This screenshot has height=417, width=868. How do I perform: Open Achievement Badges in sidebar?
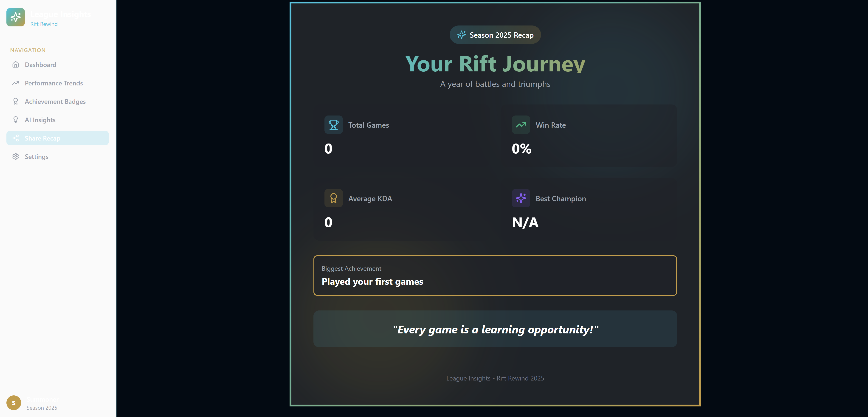[x=55, y=101]
